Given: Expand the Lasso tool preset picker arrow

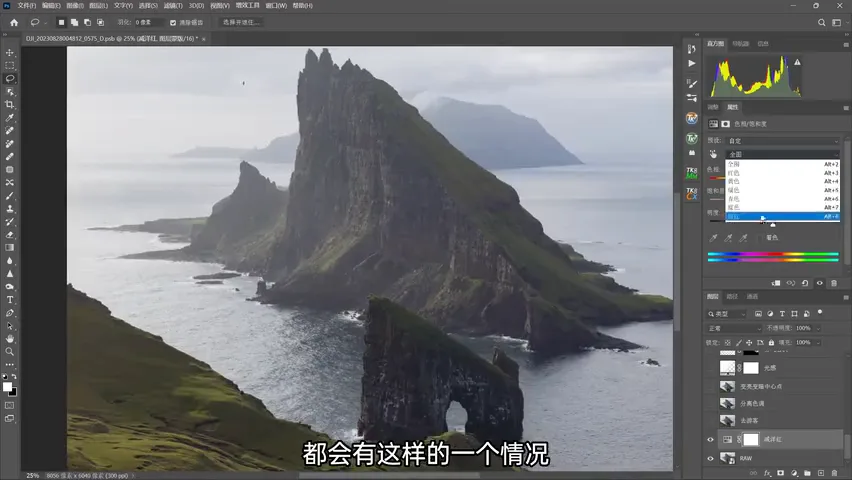Looking at the screenshot, I should coord(46,23).
